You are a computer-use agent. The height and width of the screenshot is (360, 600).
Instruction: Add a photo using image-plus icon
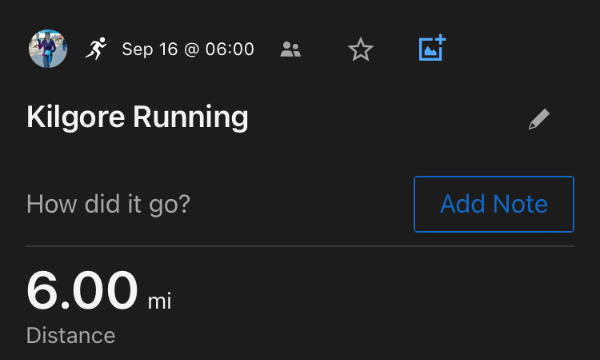click(432, 47)
